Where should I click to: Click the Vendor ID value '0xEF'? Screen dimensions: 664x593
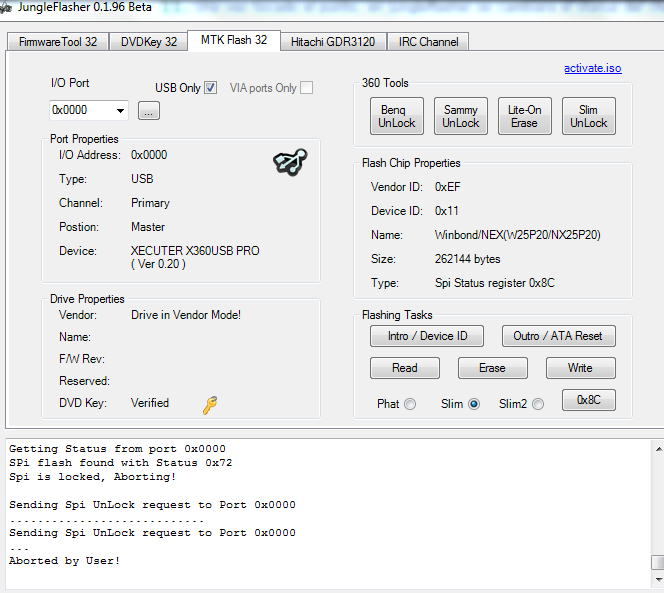point(448,187)
